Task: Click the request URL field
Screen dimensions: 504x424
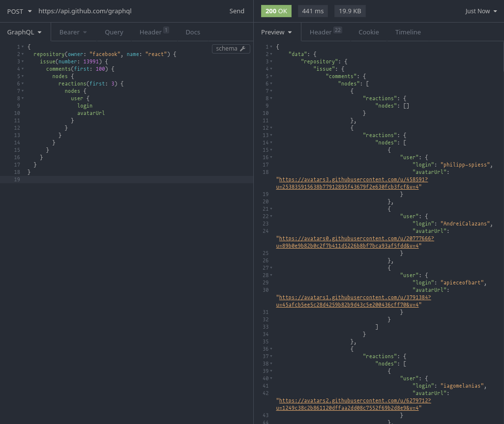Action: pos(123,11)
